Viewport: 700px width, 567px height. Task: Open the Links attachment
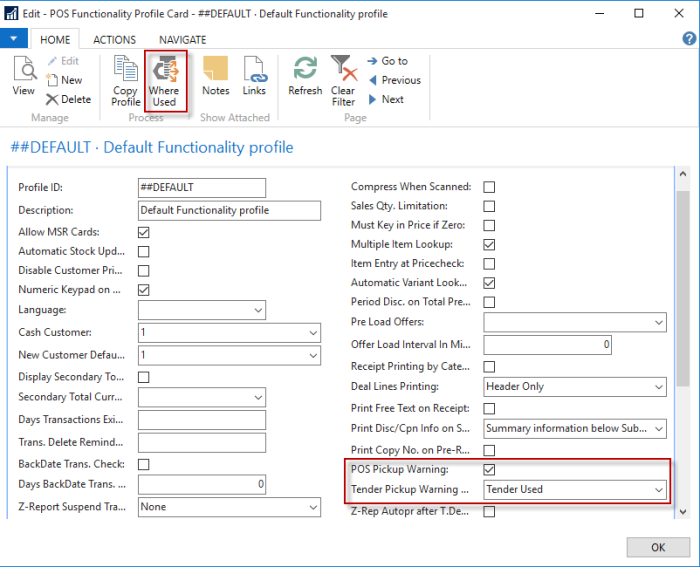(x=254, y=78)
